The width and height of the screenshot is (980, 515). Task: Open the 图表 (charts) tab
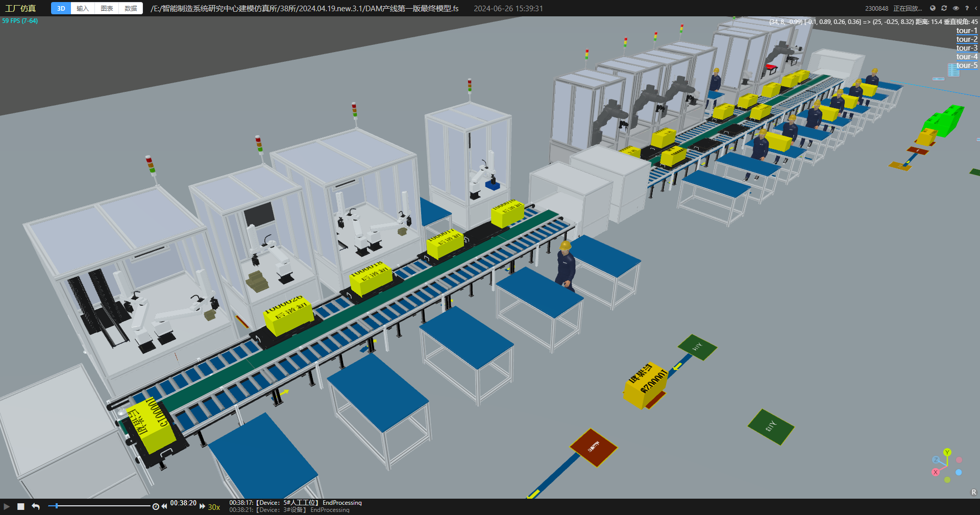click(107, 8)
